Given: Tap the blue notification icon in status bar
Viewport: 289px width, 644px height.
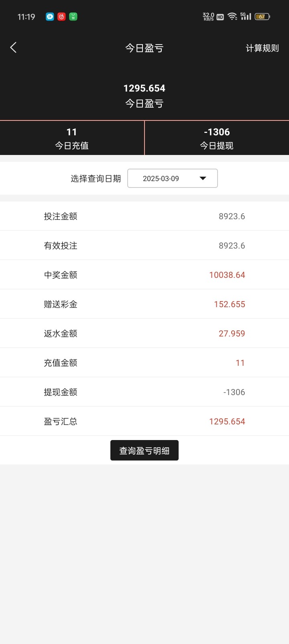Looking at the screenshot, I should coord(50,17).
